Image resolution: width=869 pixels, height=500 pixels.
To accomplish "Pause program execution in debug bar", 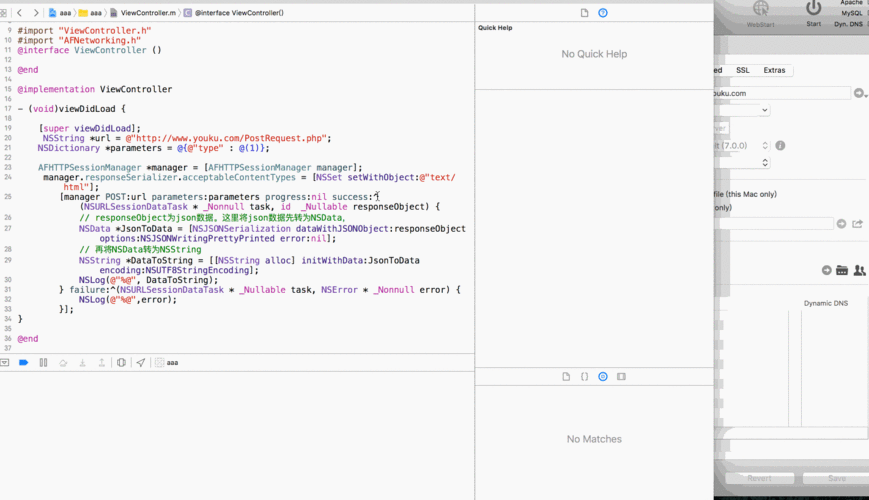I will [x=43, y=362].
